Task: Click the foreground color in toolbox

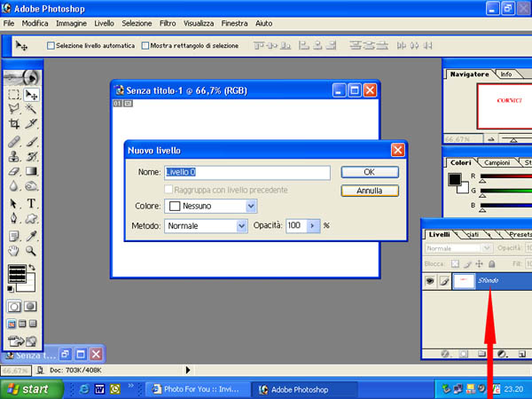Action: (17, 274)
